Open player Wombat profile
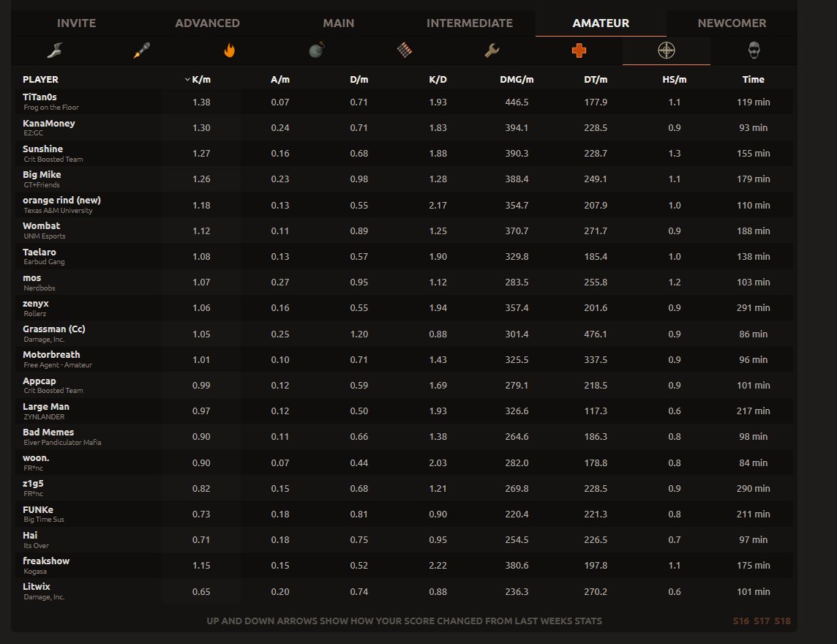Viewport: 837px width, 644px height. (x=41, y=226)
